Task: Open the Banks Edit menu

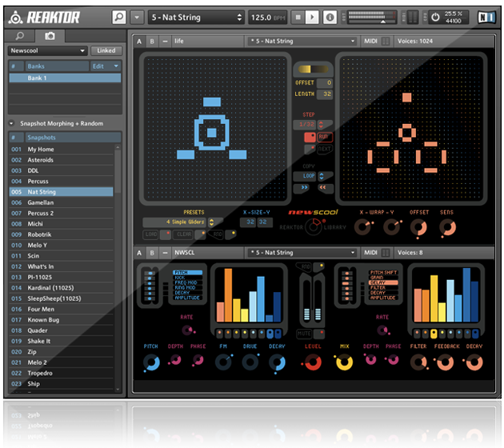Action: pyautogui.click(x=105, y=66)
